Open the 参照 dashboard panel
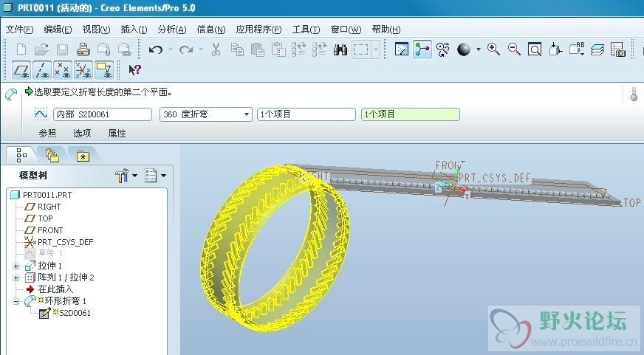The image size is (644, 355). coord(47,133)
